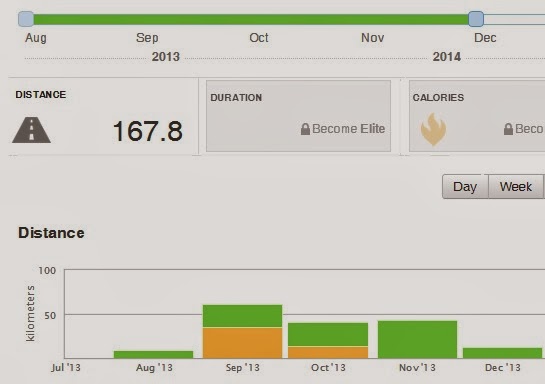Click the Dec '13 distance bar
The image size is (545, 384).
[x=503, y=353]
